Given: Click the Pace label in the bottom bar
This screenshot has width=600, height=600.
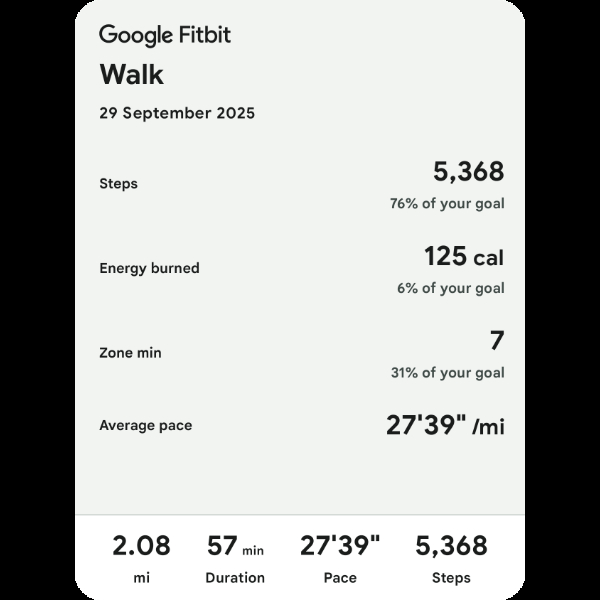Looking at the screenshot, I should pyautogui.click(x=340, y=578).
